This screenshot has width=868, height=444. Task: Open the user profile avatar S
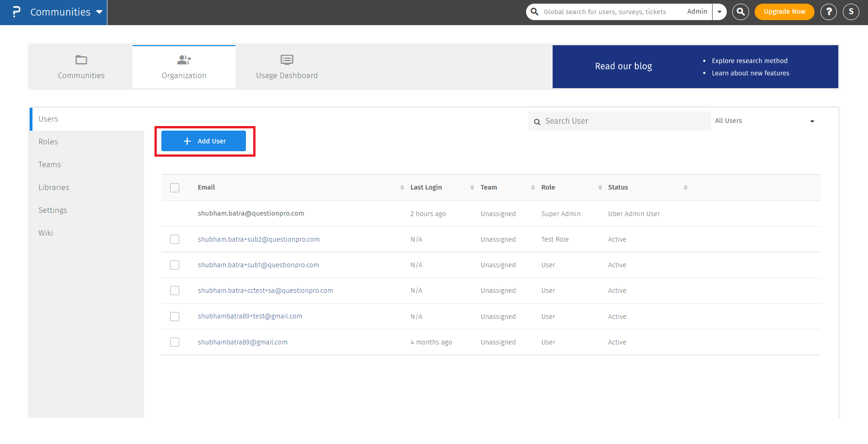click(x=851, y=12)
